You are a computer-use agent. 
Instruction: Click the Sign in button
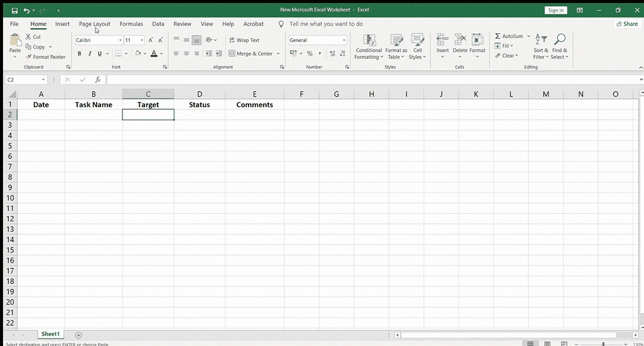pos(555,10)
